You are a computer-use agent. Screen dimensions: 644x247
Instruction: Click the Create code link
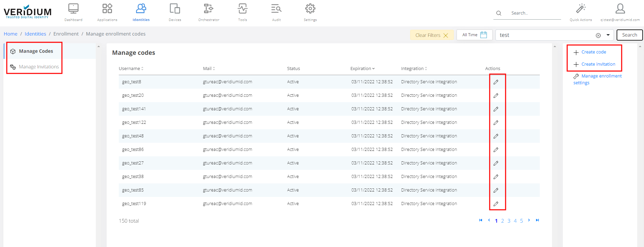click(x=594, y=52)
